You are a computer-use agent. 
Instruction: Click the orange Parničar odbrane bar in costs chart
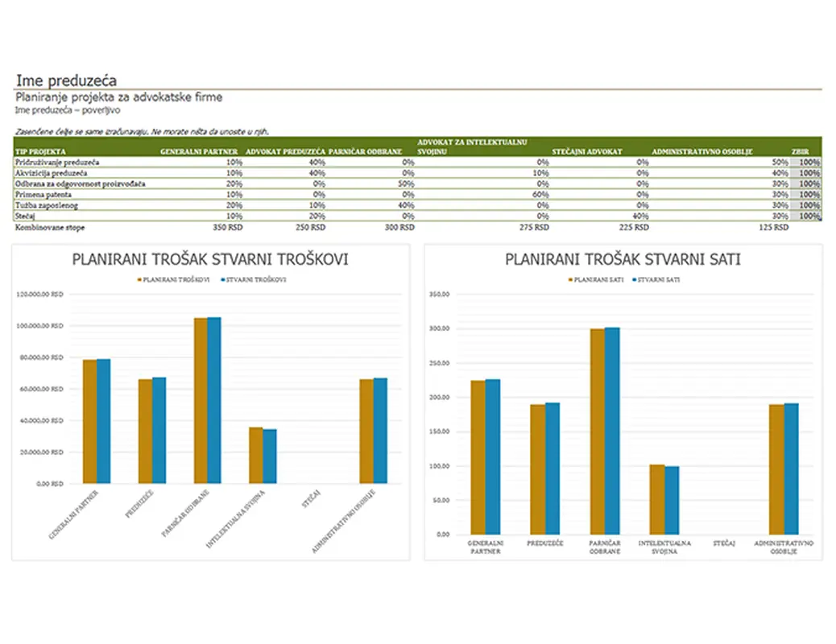pyautogui.click(x=200, y=400)
